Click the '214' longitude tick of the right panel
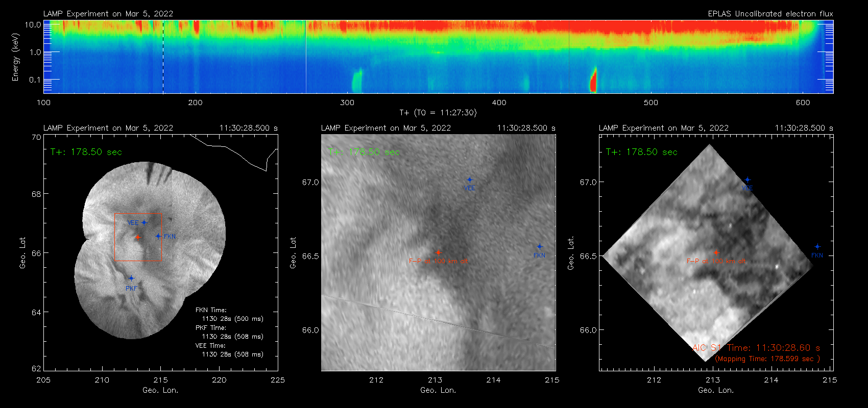Image resolution: width=868 pixels, height=408 pixels. coord(771,380)
